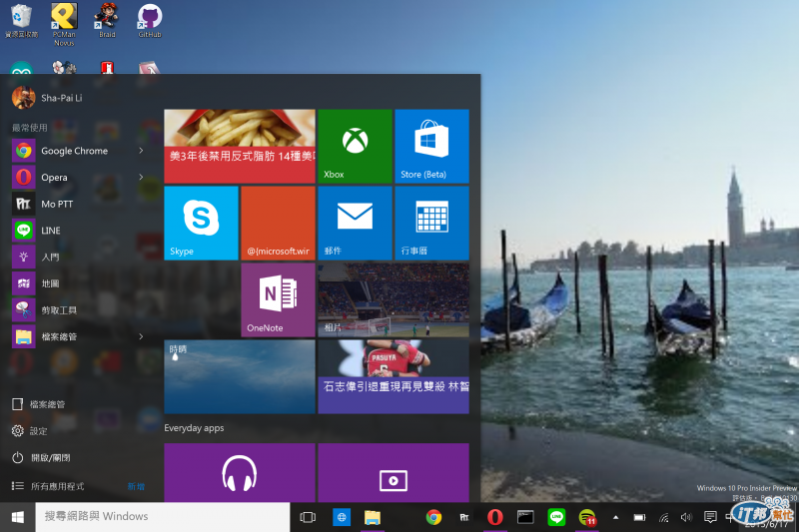
Task: Open 檔案總管 File Explorer bottom link
Action: tap(39, 404)
